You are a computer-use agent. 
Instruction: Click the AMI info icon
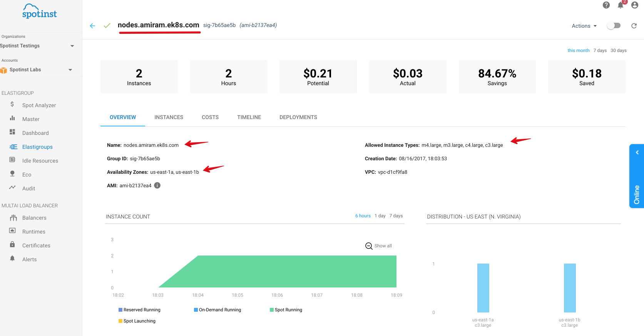[157, 185]
